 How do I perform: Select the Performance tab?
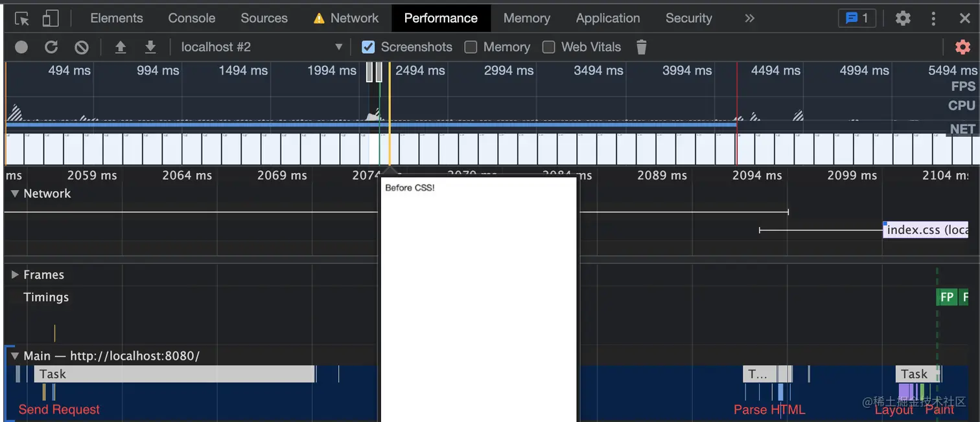(x=441, y=18)
